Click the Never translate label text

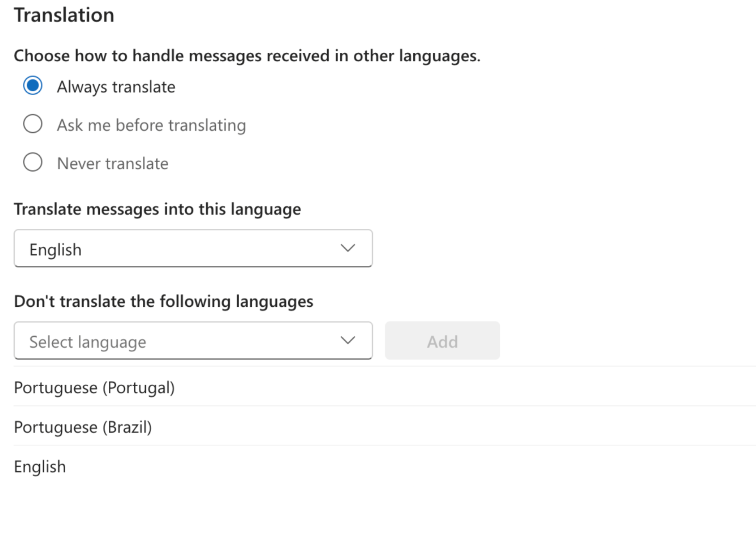click(x=113, y=164)
